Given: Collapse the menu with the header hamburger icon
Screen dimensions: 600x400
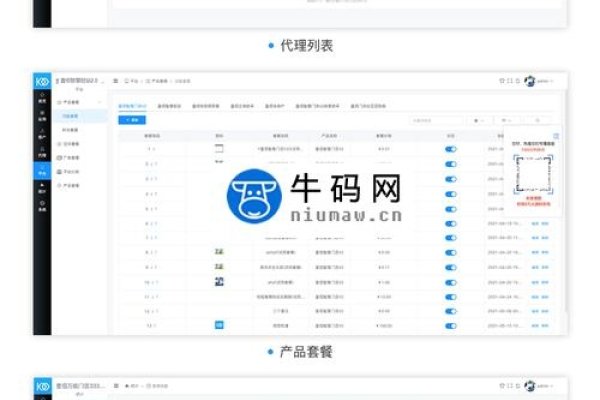Looking at the screenshot, I should [116, 81].
